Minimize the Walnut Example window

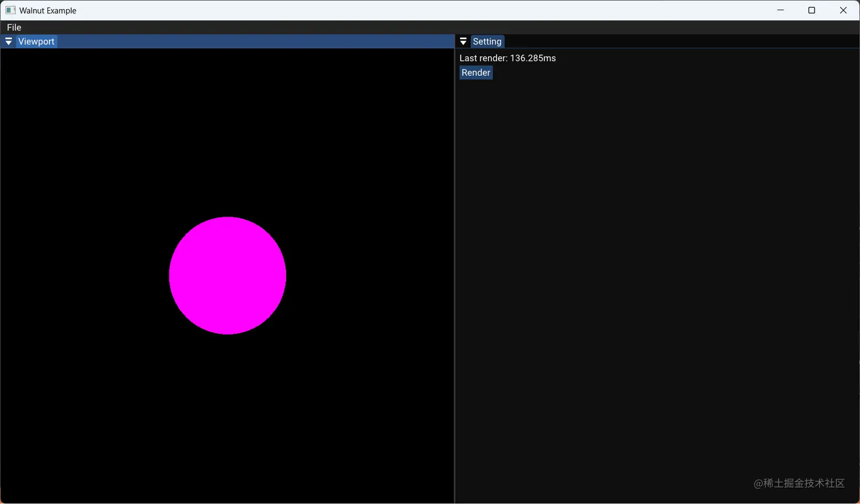[x=780, y=10]
